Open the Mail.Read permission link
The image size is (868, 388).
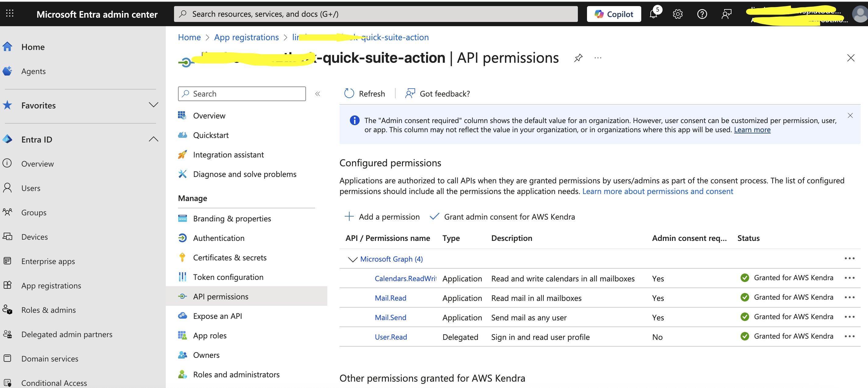(x=390, y=298)
